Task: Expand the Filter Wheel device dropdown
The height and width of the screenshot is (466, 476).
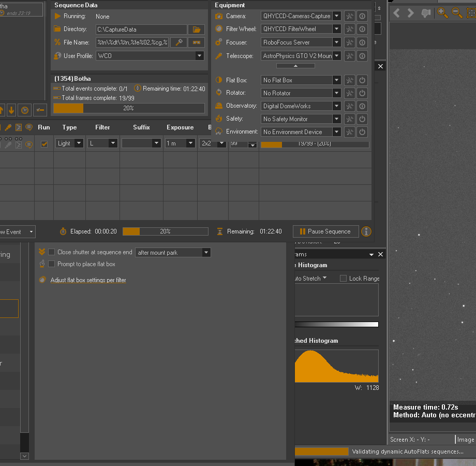Action: point(337,29)
